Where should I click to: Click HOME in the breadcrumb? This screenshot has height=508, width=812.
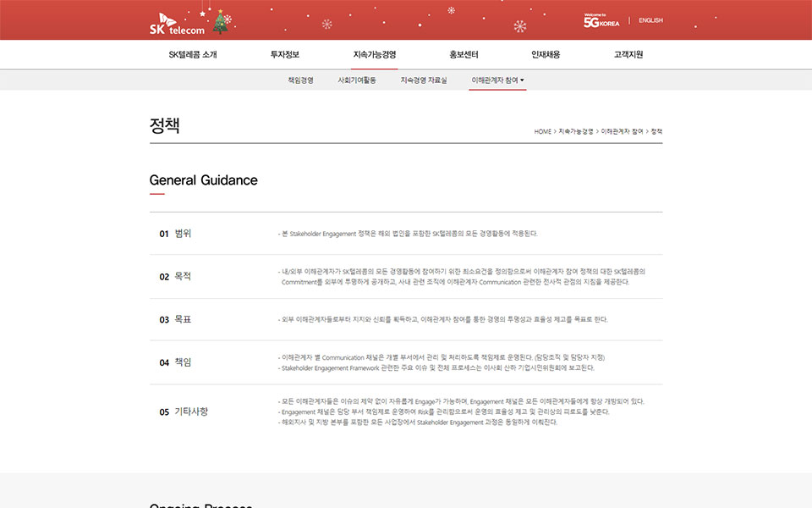tap(542, 132)
